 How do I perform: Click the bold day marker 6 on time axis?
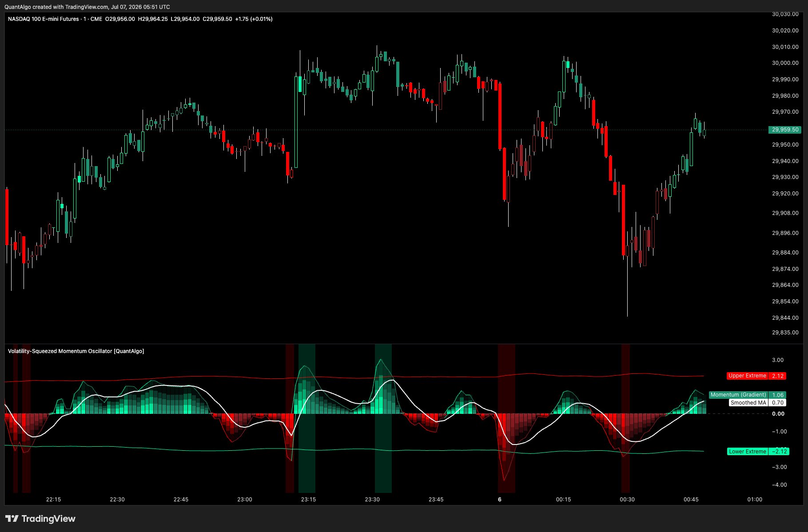coord(500,500)
